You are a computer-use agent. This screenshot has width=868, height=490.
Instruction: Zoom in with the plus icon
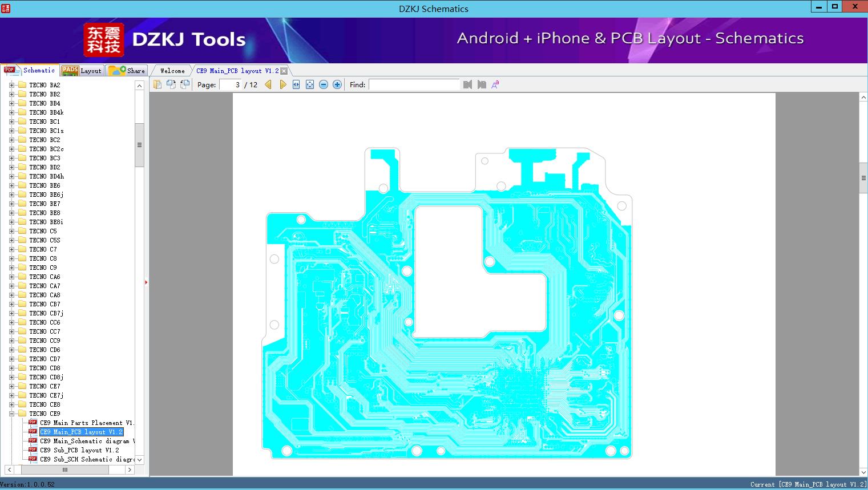point(337,84)
